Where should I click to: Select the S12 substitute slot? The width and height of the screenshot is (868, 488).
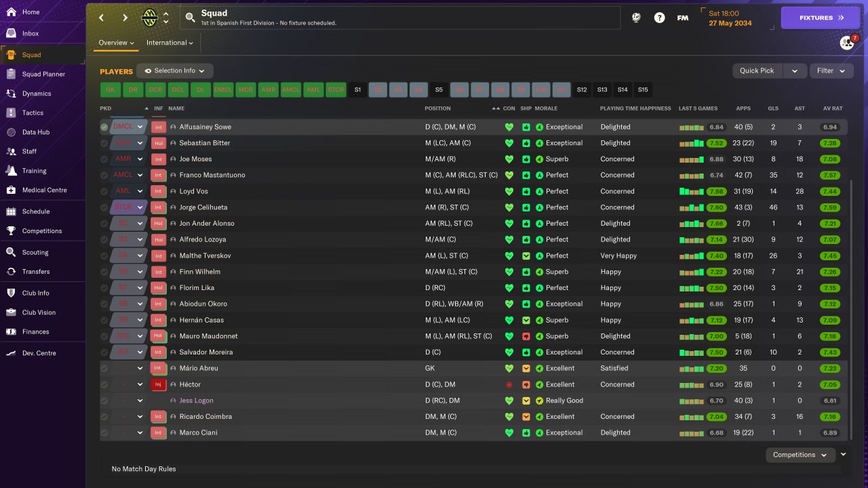(x=582, y=89)
